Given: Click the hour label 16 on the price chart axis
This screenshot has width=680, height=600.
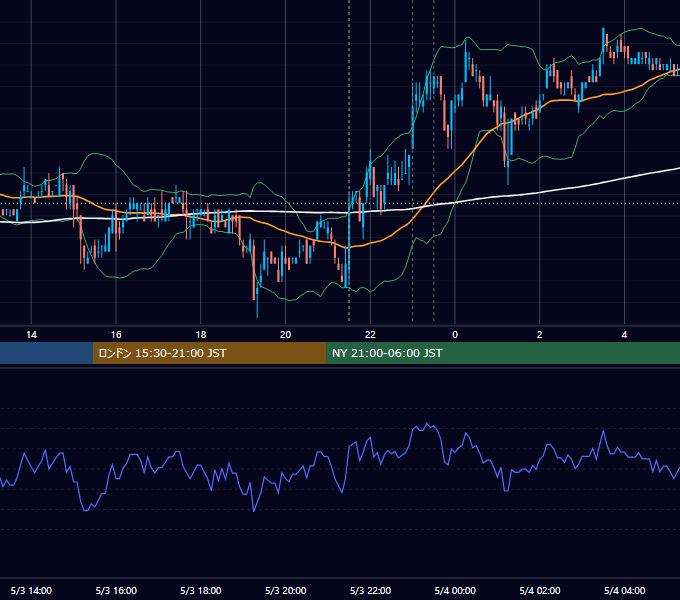Looking at the screenshot, I should pyautogui.click(x=116, y=335).
